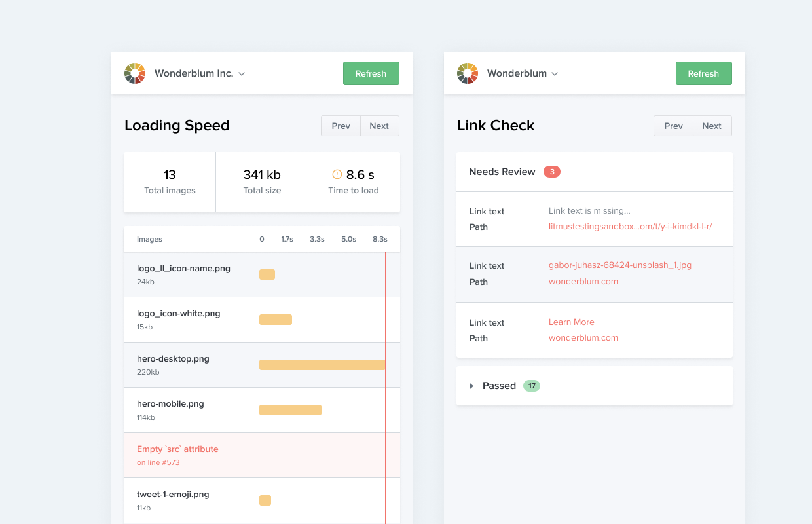Click the warning icon next to 8.6 s
This screenshot has height=524, width=812.
337,174
